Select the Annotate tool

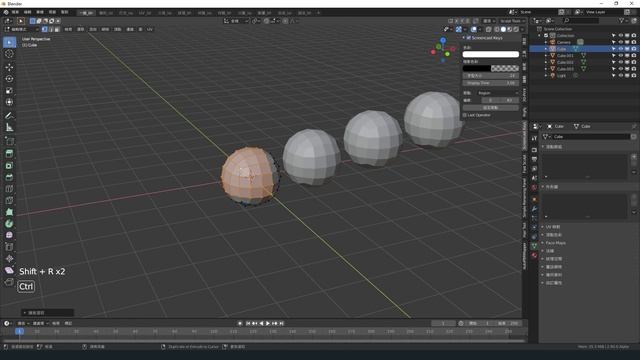(9, 116)
